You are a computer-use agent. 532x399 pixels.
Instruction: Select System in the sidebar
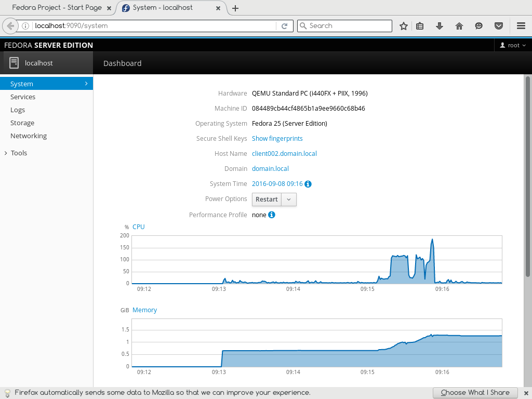pos(46,84)
